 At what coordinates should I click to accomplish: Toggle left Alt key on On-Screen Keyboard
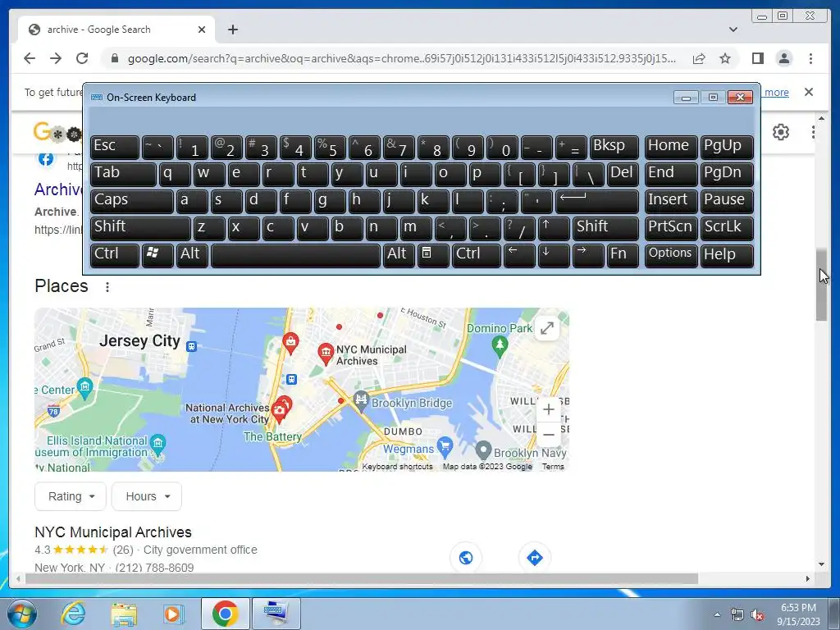tap(192, 255)
